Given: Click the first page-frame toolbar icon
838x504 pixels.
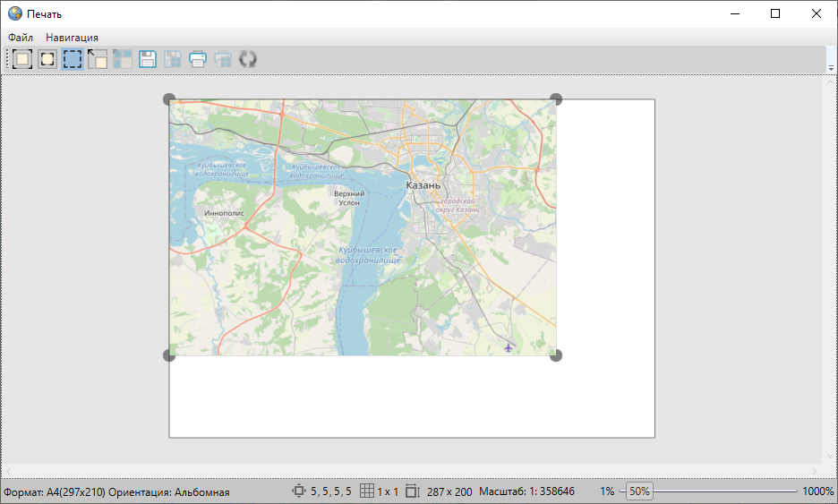Looking at the screenshot, I should click(22, 60).
